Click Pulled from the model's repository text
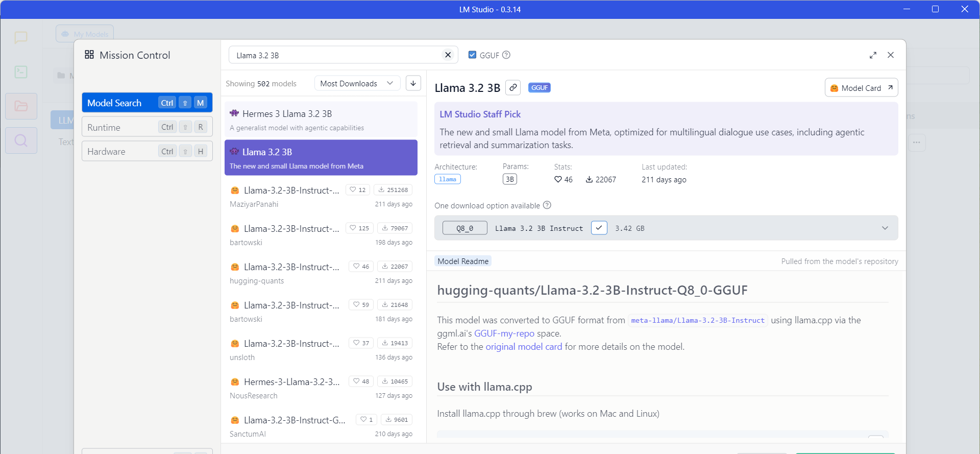Viewport: 980px width, 454px height. (x=840, y=261)
